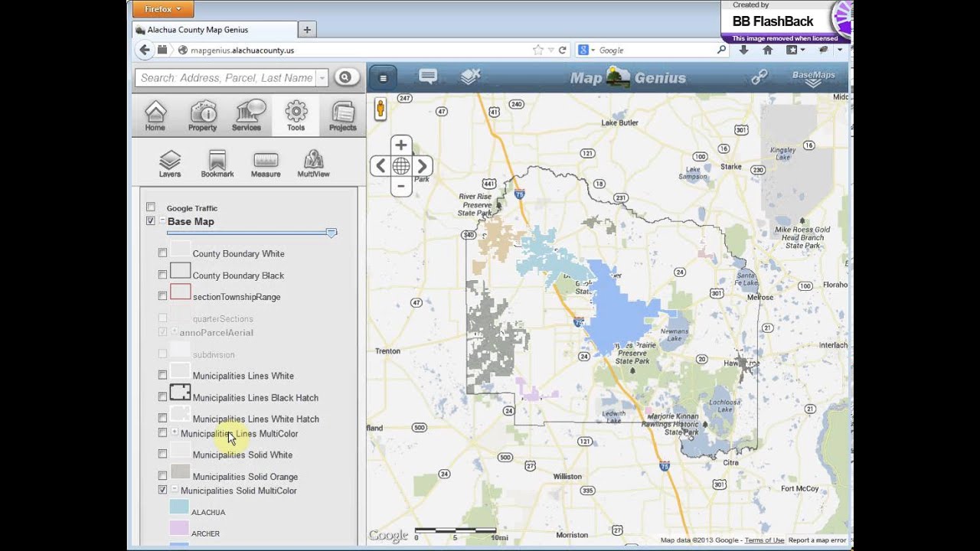The width and height of the screenshot is (980, 551).
Task: Open the MultiView tool
Action: click(x=313, y=164)
